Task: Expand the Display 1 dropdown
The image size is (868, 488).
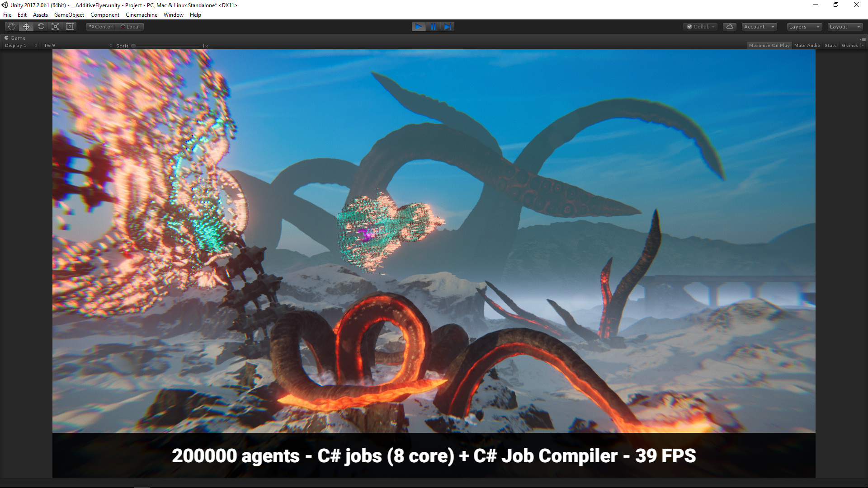Action: (x=20, y=46)
